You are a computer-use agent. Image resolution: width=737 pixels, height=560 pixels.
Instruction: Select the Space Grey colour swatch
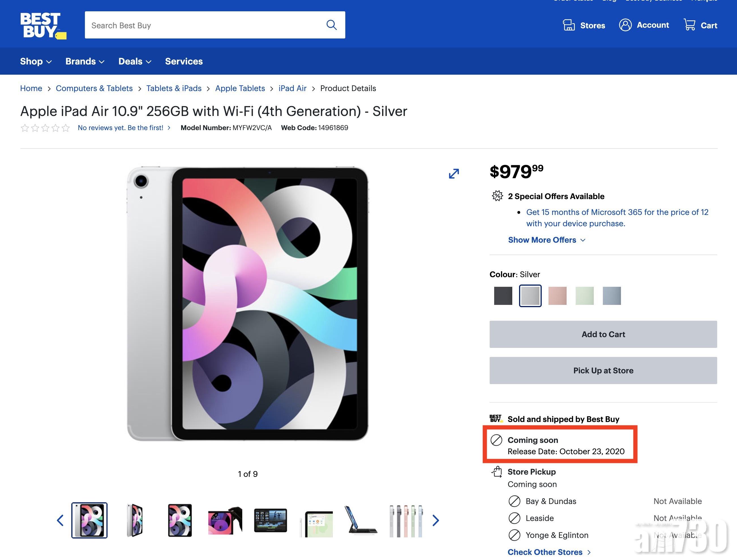[x=503, y=296]
